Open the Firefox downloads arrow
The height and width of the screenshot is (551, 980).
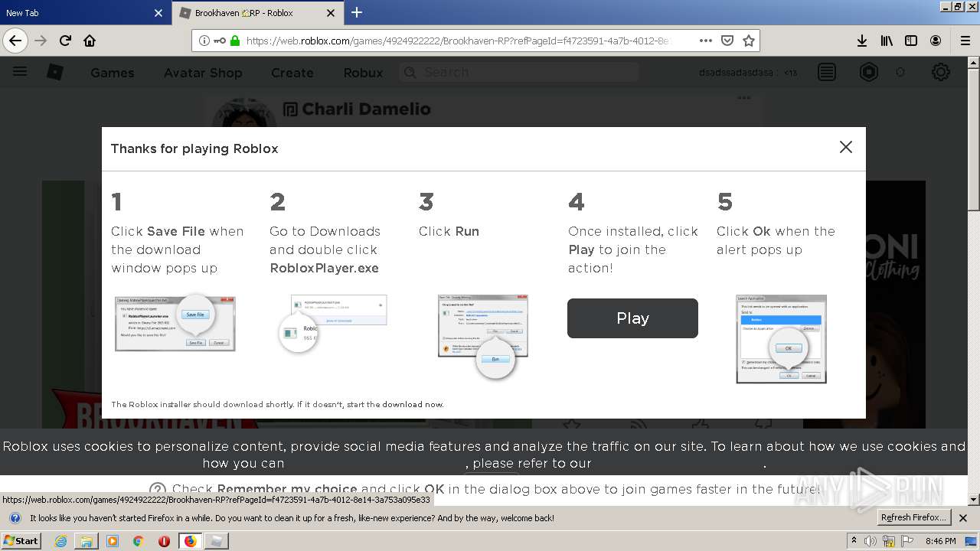(x=861, y=41)
